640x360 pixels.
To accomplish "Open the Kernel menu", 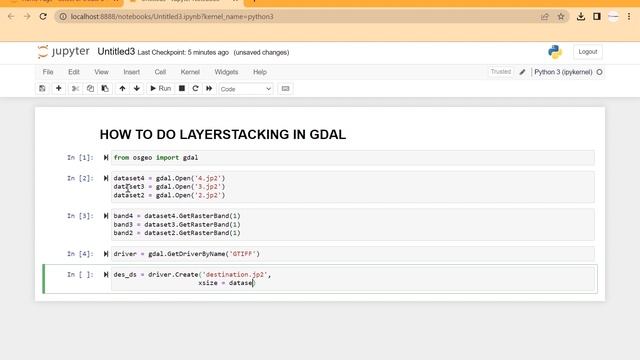I will coord(190,72).
